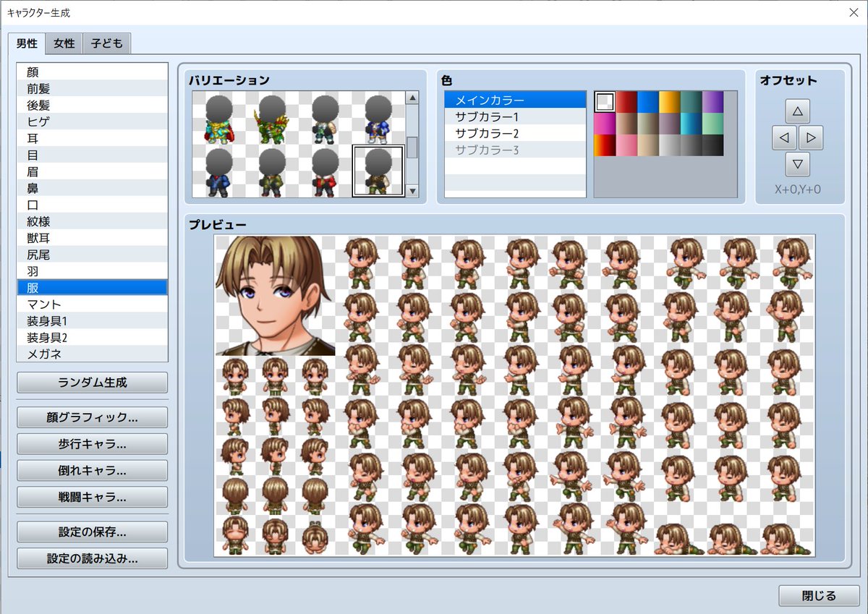Select メインカラー in the color list
Screen dimensions: 868x614
515,100
